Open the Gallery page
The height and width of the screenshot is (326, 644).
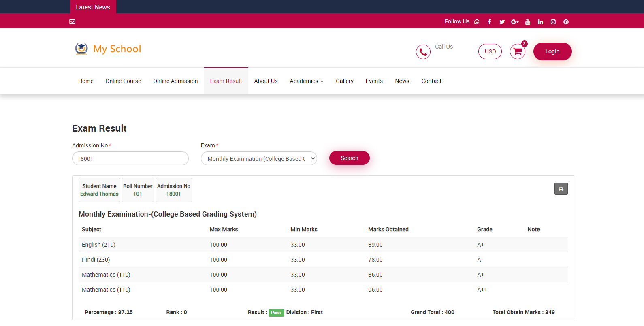pyautogui.click(x=344, y=81)
